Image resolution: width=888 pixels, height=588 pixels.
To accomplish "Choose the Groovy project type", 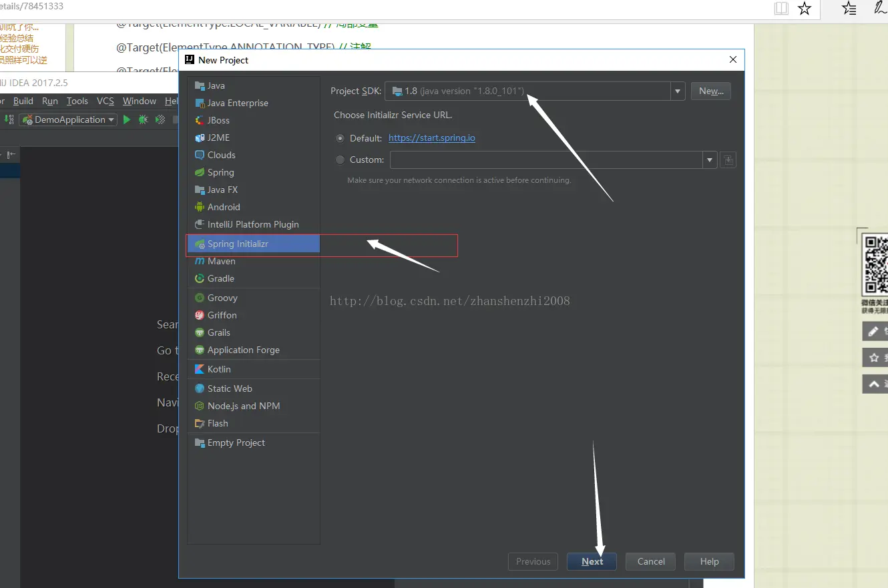I will (x=254, y=298).
